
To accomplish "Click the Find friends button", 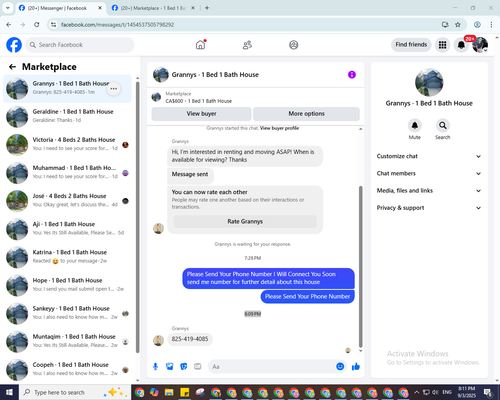I will (x=411, y=45).
